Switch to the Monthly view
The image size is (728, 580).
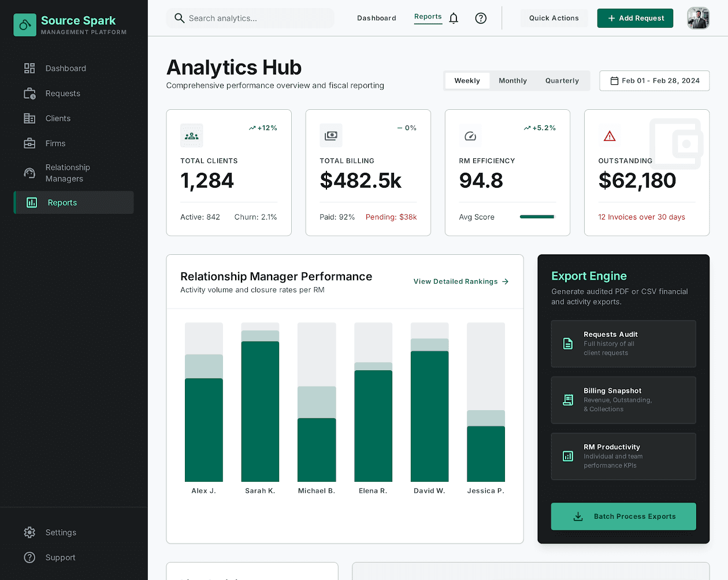coord(512,81)
